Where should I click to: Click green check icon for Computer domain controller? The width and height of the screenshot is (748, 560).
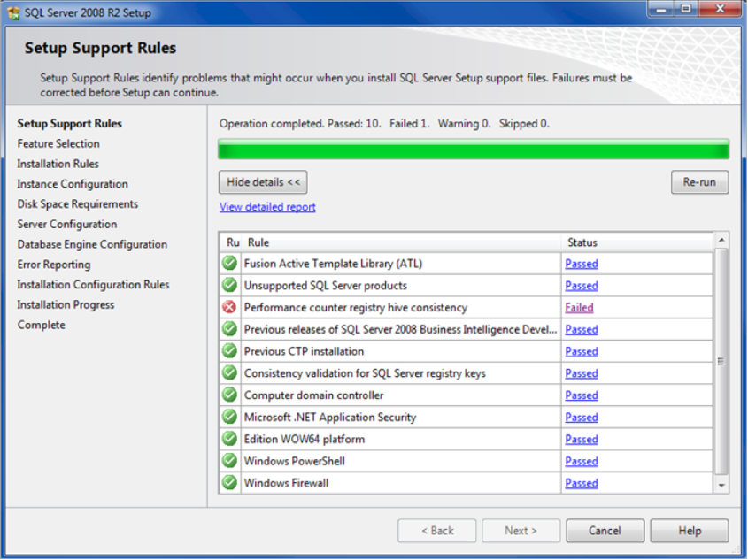(x=229, y=395)
